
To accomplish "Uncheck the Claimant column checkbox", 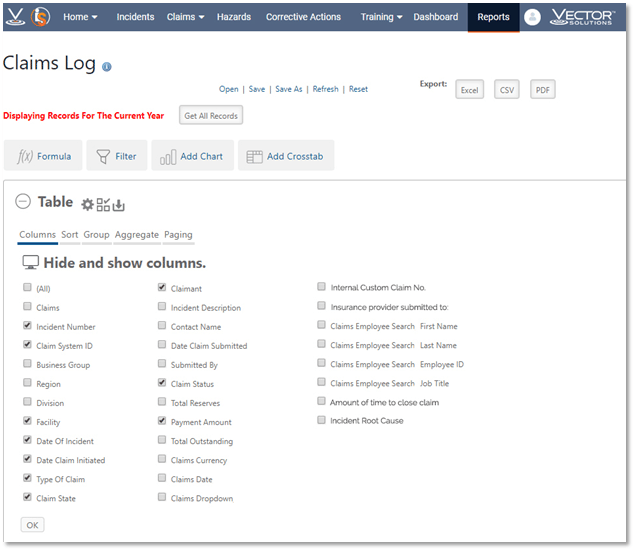I will coord(162,288).
